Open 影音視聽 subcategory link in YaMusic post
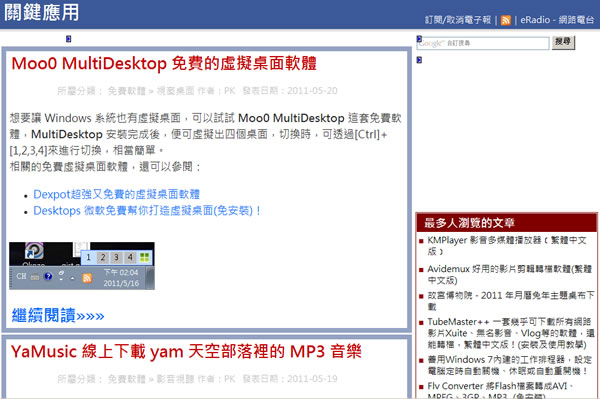Image resolution: width=600 pixels, height=399 pixels. pos(176,379)
